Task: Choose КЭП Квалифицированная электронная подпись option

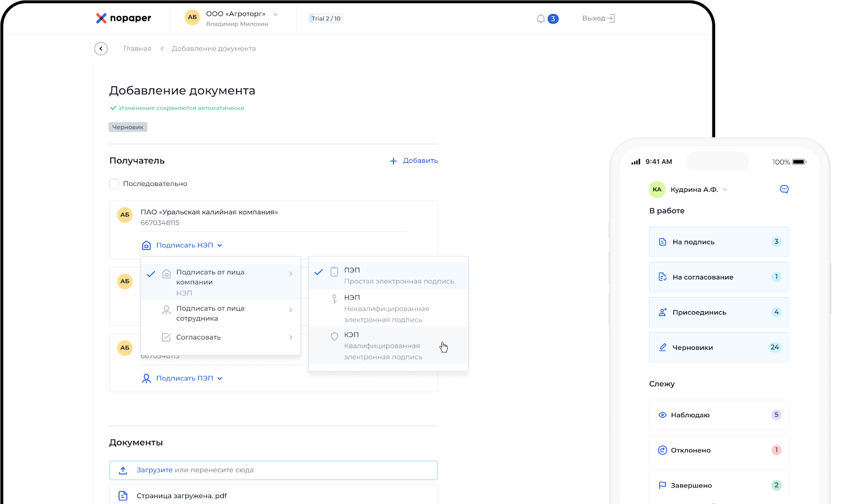Action: click(389, 345)
